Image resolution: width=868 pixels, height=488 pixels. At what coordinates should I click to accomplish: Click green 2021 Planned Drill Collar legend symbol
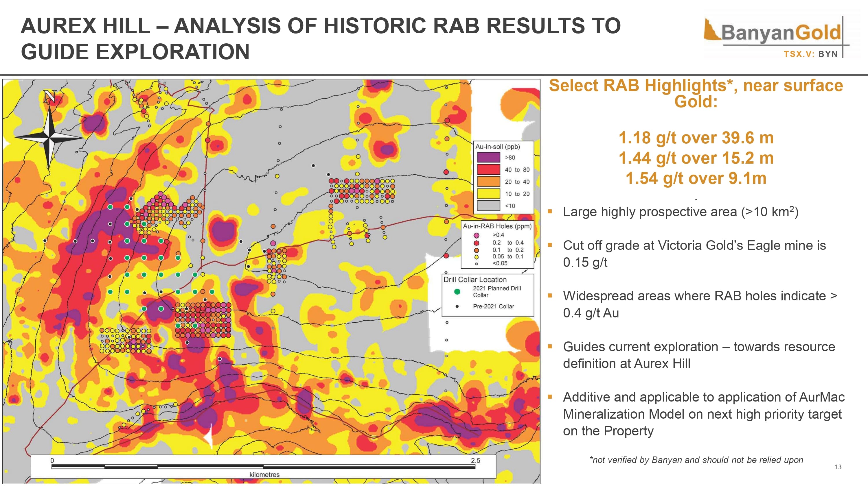[x=457, y=292]
